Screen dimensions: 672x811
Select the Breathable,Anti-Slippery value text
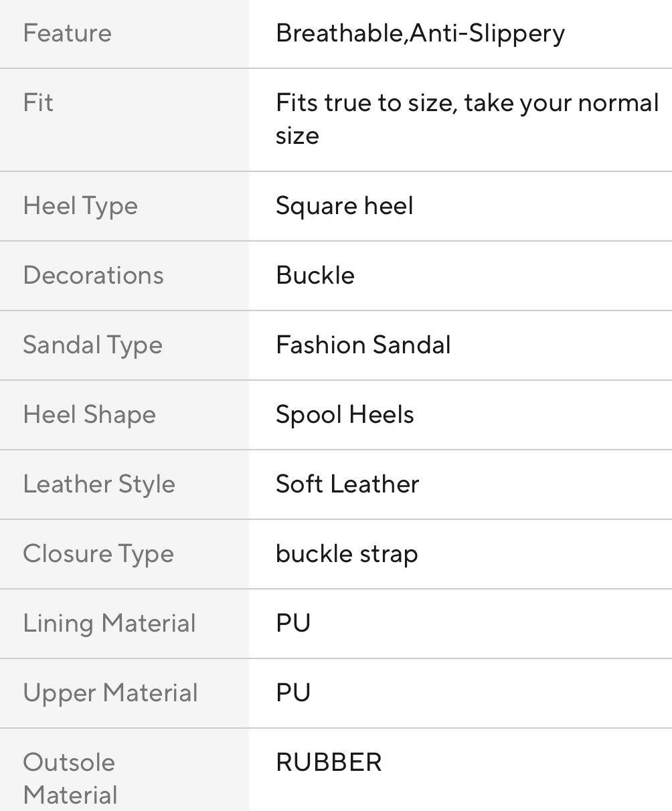pos(420,33)
